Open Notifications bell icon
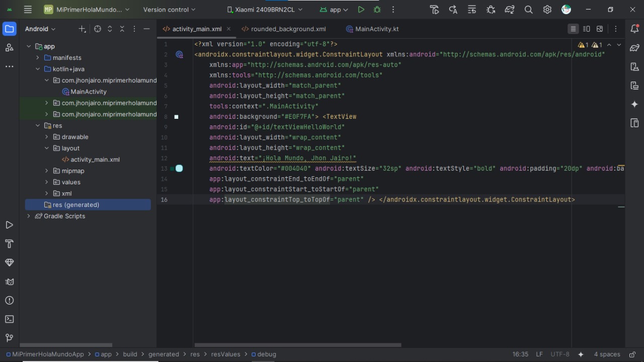Screen dimensions: 644x362 click(634, 29)
